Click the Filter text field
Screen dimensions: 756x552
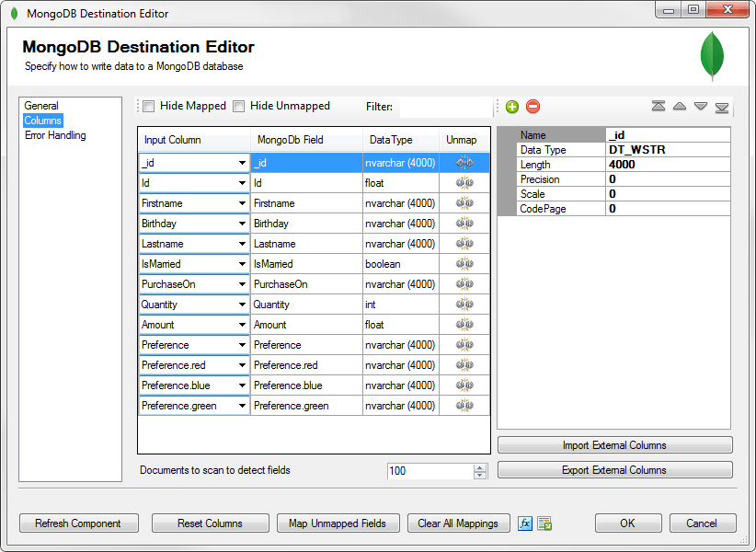tap(445, 107)
